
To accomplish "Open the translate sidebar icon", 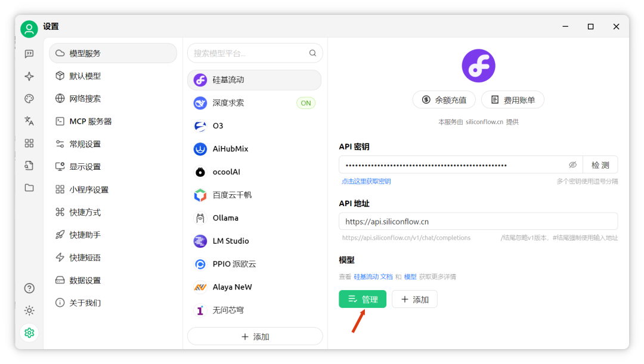I will coord(29,121).
